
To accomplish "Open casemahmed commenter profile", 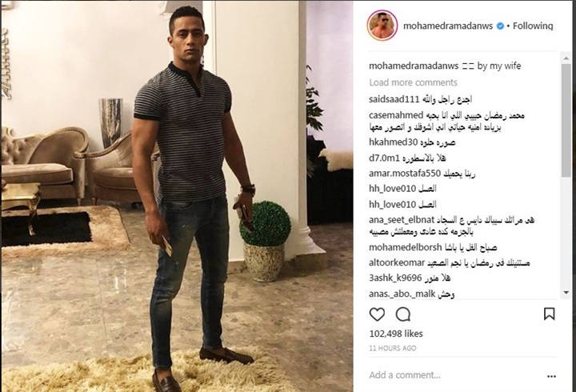I will (x=396, y=115).
